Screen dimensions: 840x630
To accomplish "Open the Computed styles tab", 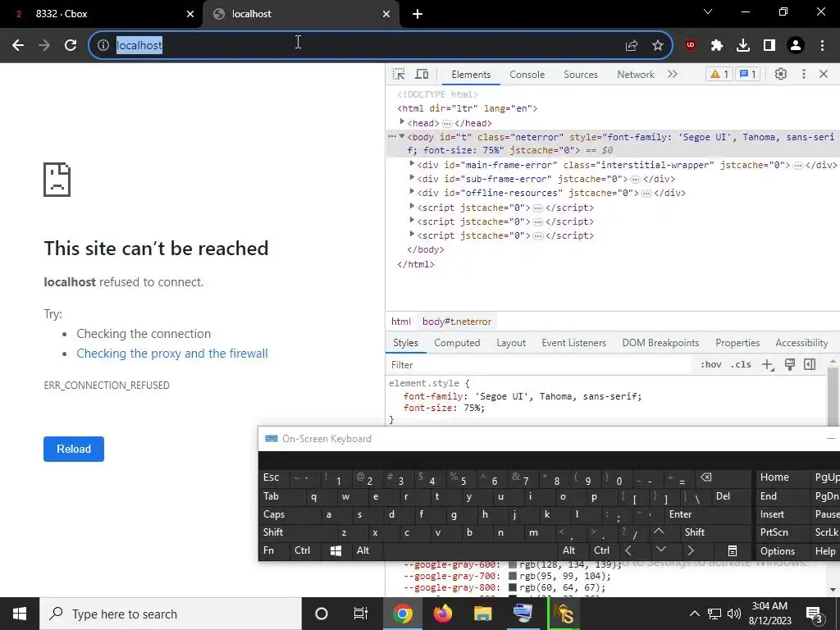I will click(457, 343).
